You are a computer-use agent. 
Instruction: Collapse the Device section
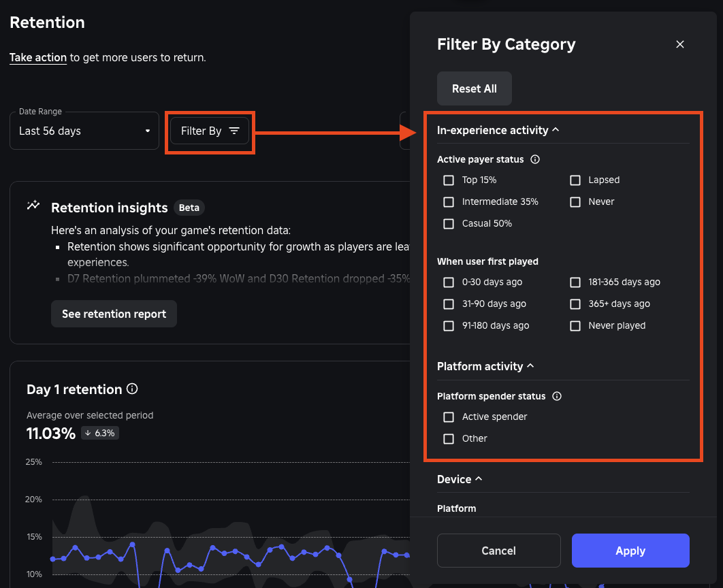tap(479, 479)
